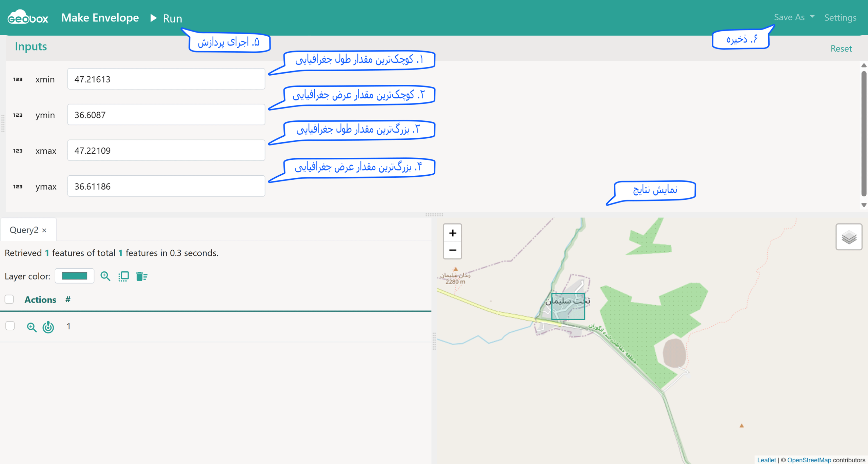This screenshot has width=868, height=464.
Task: Click the # column header
Action: point(68,299)
